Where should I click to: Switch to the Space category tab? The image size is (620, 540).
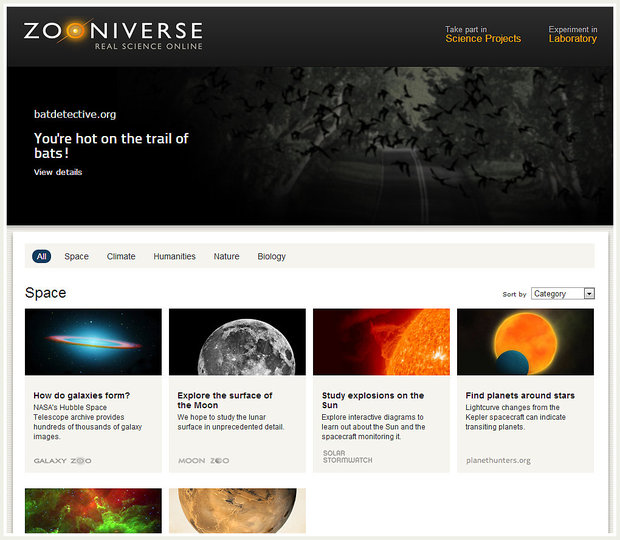[76, 256]
